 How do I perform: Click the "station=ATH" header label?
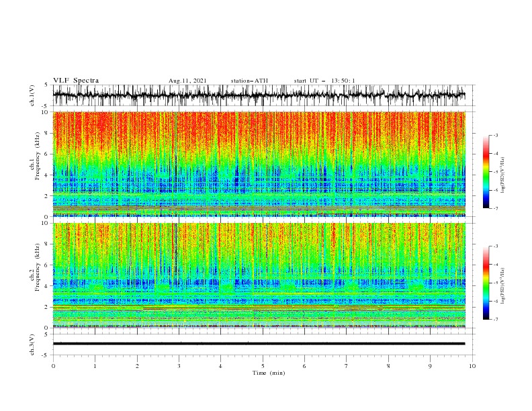click(x=249, y=81)
